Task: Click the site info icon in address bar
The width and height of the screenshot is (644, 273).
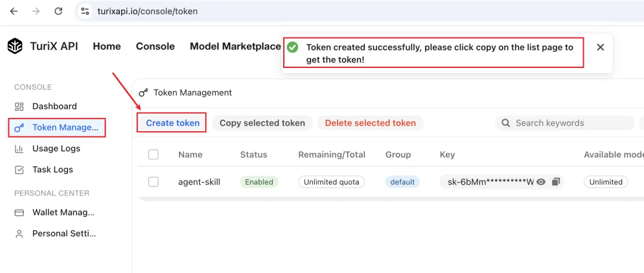Action: point(85,11)
